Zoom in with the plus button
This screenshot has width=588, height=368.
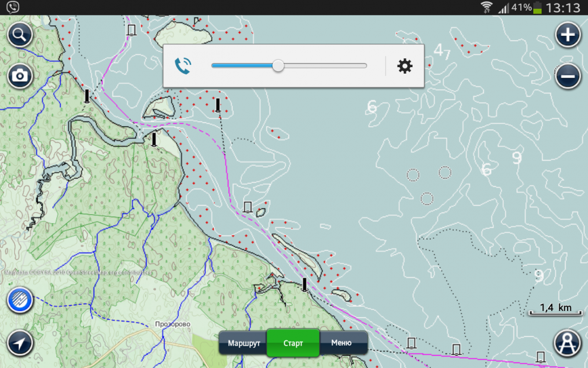[x=567, y=35]
